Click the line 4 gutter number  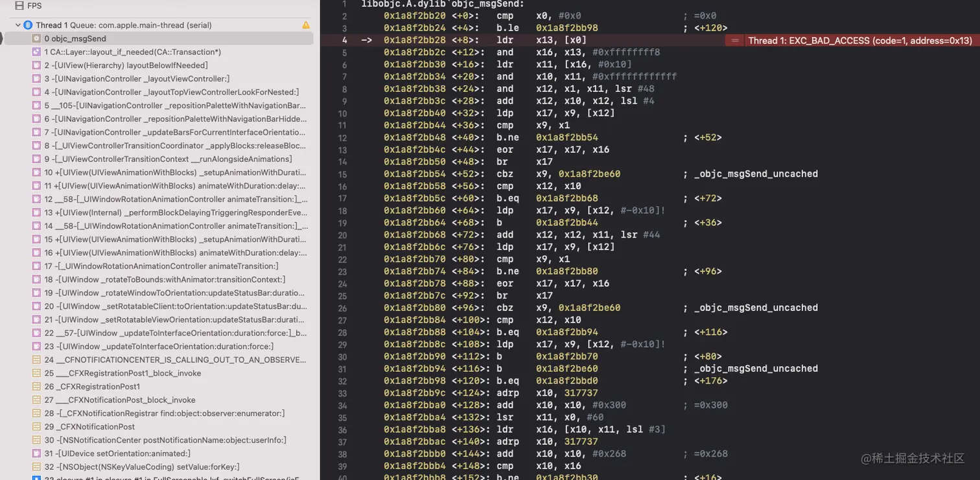(x=345, y=40)
